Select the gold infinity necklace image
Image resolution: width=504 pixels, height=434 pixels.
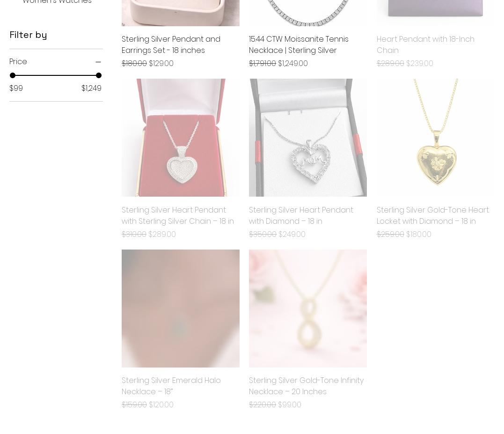point(307,309)
